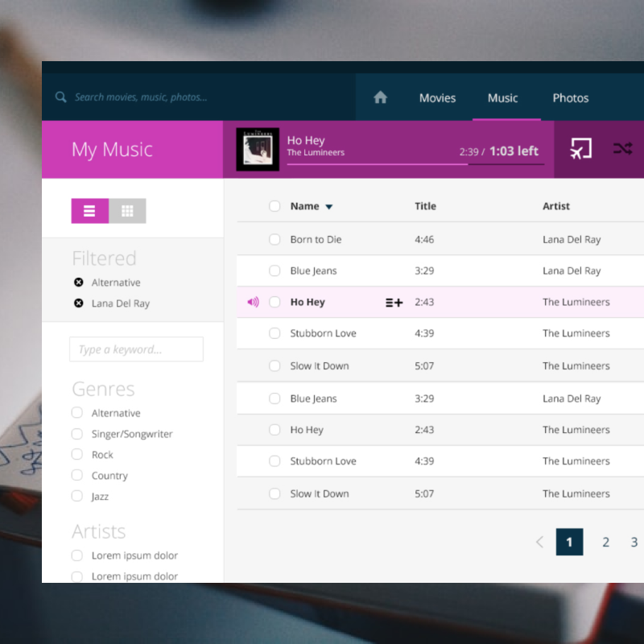The width and height of the screenshot is (644, 644).
Task: Toggle the shuffle icon in player bar
Action: (623, 149)
